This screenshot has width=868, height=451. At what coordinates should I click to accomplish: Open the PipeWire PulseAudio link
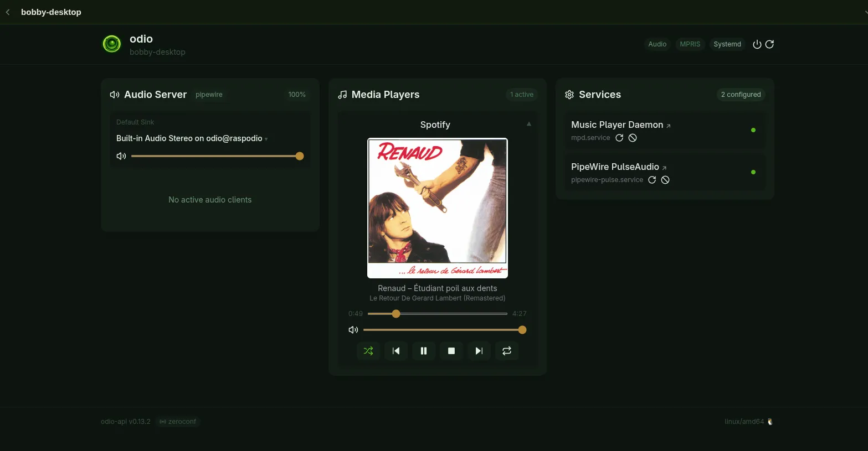619,167
